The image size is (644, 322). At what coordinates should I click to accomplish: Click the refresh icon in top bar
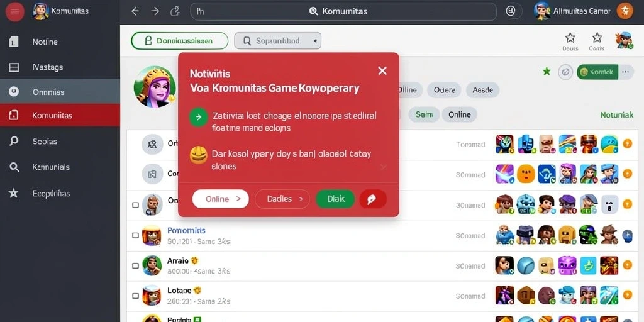tap(175, 11)
